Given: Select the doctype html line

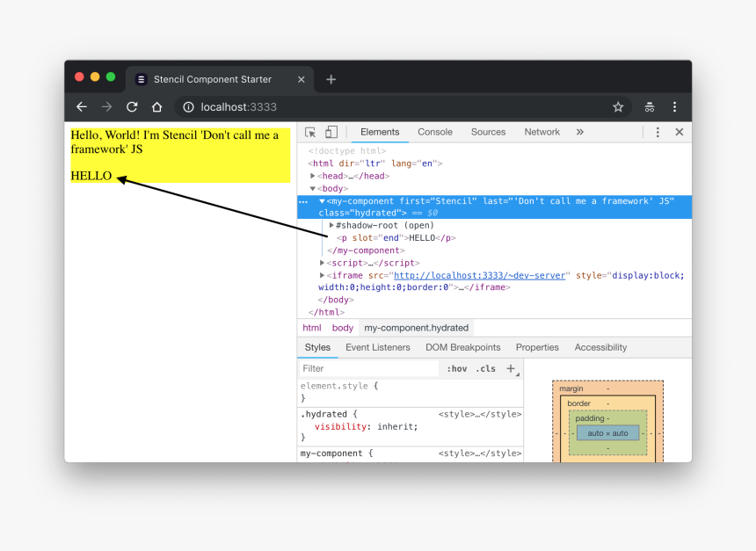Looking at the screenshot, I should click(347, 151).
